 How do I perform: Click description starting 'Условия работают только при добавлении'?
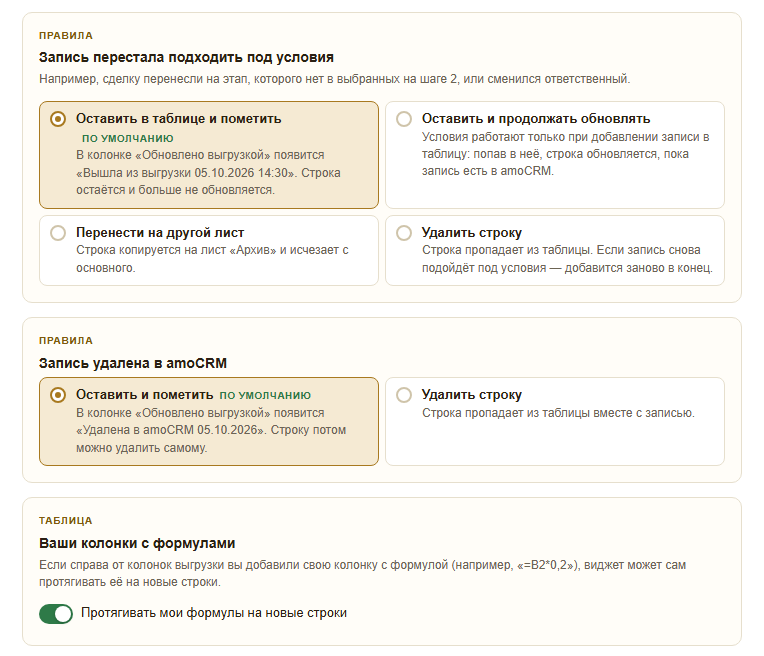[565, 154]
